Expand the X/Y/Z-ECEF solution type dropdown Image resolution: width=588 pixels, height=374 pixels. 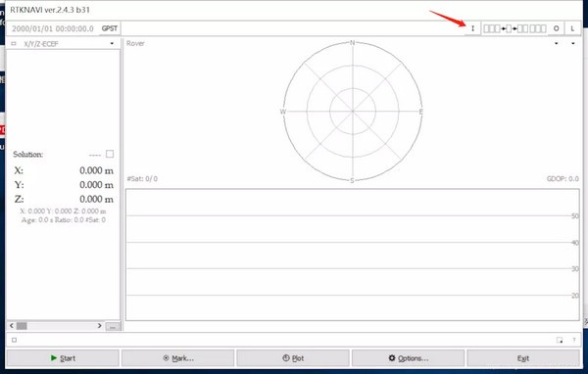click(112, 43)
